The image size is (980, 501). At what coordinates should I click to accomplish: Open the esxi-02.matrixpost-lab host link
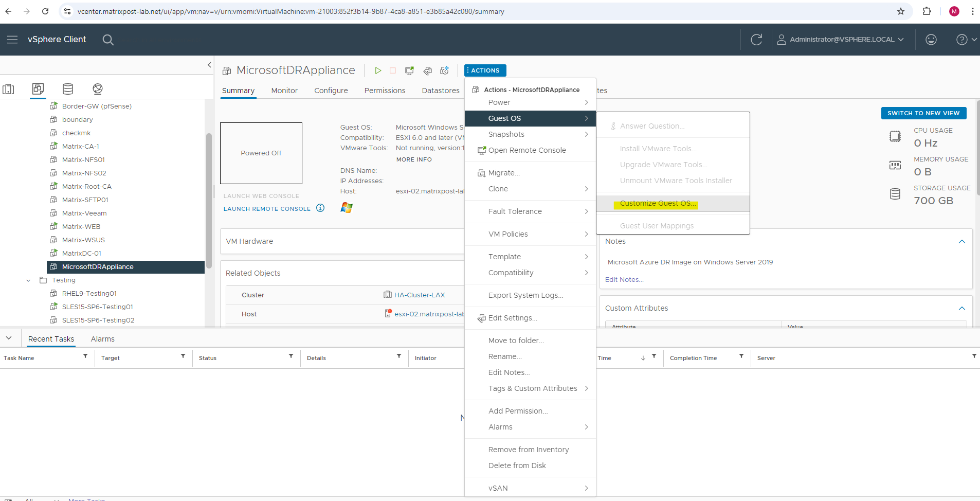(428, 314)
